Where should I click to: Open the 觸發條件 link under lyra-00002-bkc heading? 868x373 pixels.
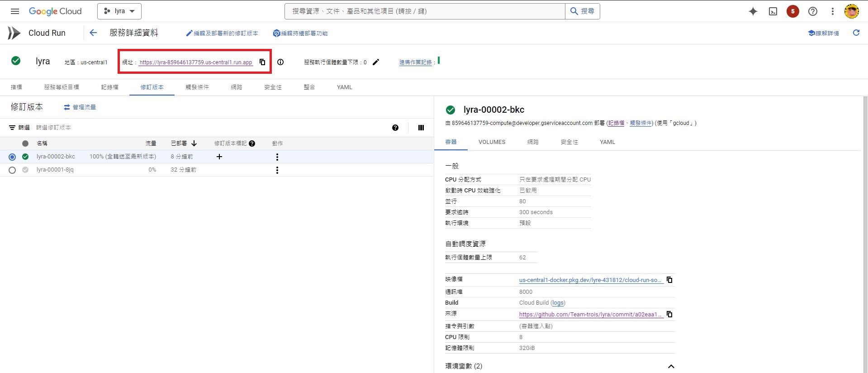641,123
